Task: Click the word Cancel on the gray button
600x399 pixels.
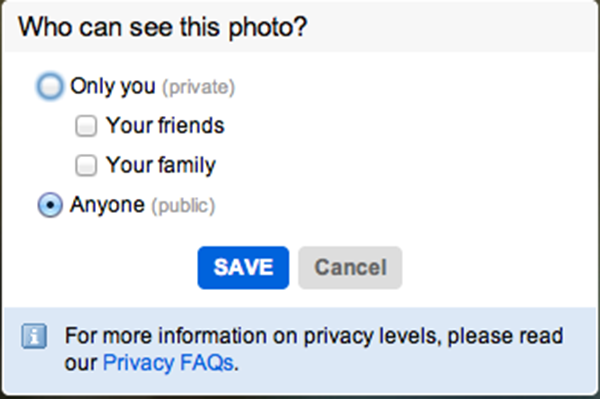Action: click(x=351, y=267)
